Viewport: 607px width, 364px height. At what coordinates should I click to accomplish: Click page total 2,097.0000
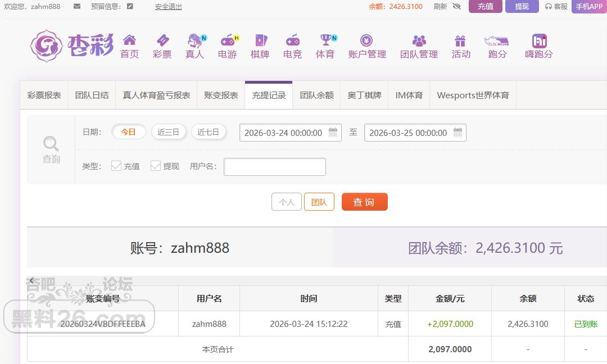450,349
